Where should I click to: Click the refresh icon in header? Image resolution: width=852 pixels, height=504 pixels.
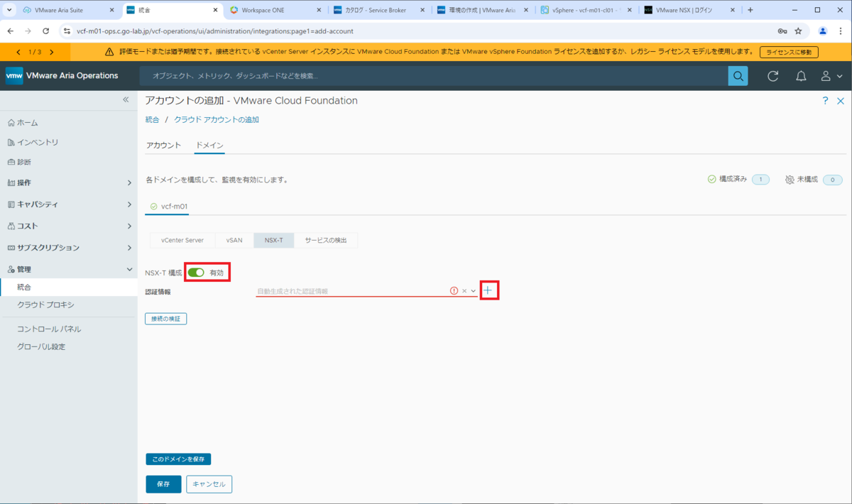773,76
